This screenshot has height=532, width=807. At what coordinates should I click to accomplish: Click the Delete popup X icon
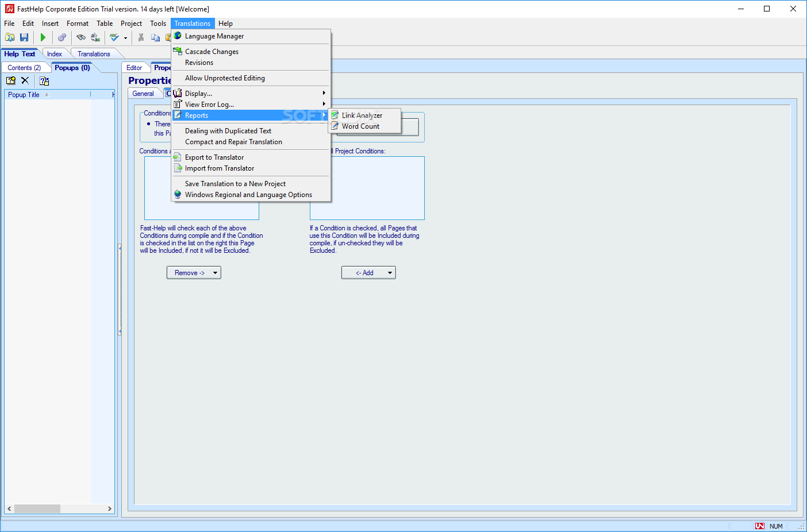(25, 80)
